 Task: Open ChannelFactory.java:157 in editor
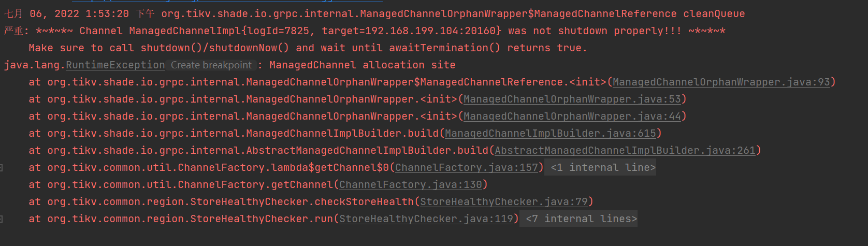[466, 168]
